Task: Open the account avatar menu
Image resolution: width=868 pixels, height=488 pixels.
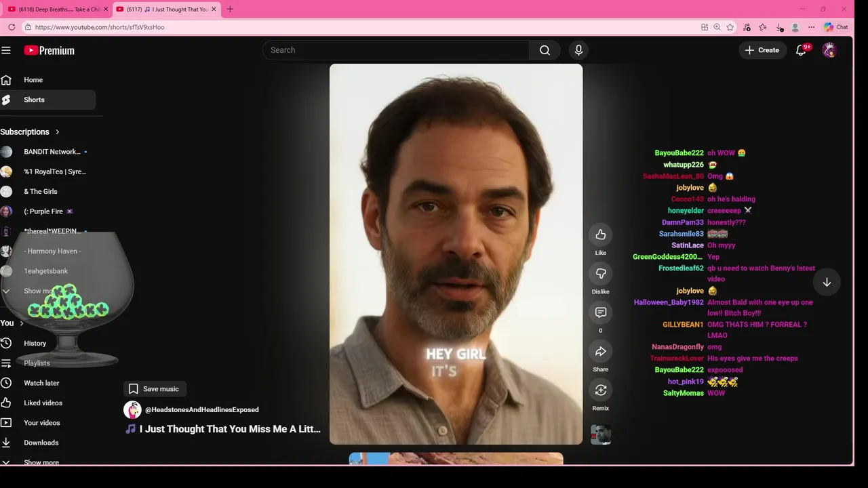Action: [829, 50]
